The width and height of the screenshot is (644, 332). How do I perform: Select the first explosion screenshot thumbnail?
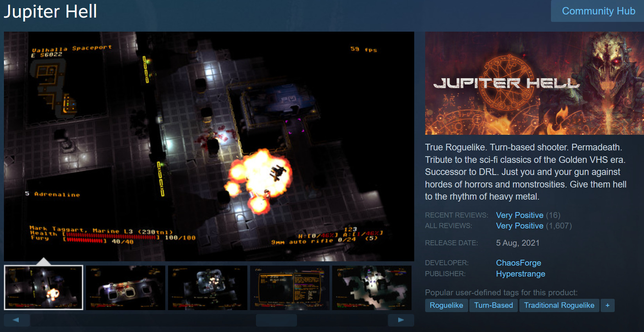coord(43,288)
